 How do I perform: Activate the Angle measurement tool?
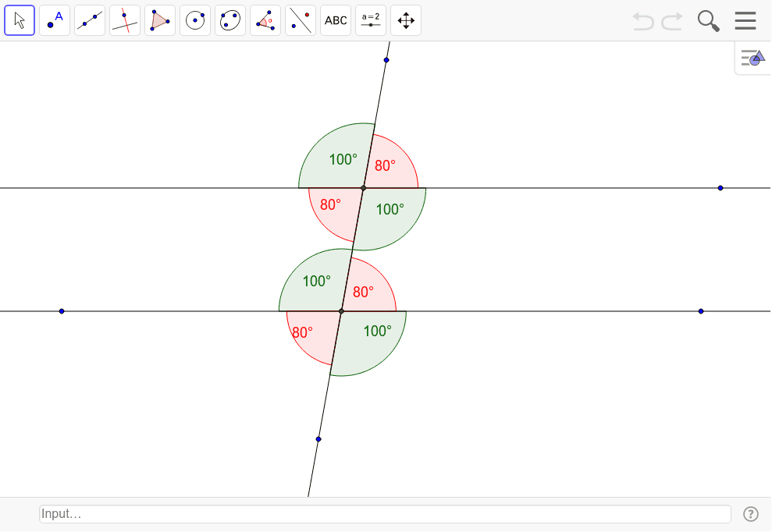click(265, 20)
